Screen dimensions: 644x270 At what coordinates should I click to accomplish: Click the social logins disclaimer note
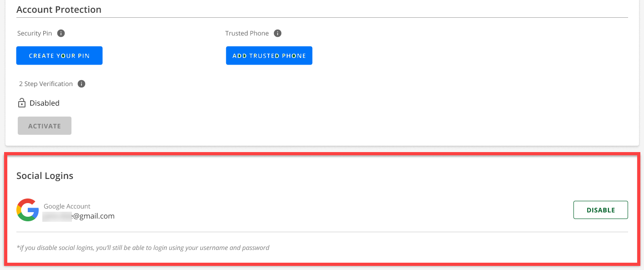coord(143,247)
